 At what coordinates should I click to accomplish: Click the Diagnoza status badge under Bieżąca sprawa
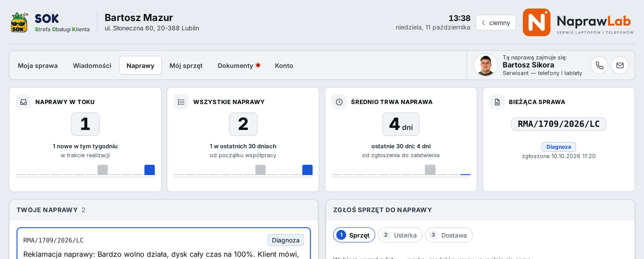tap(559, 147)
